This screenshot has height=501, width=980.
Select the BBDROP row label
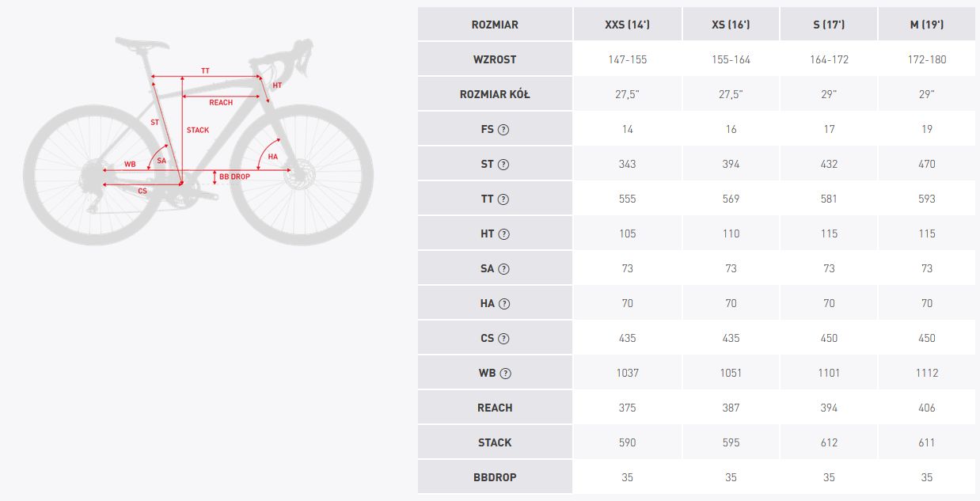pos(495,477)
